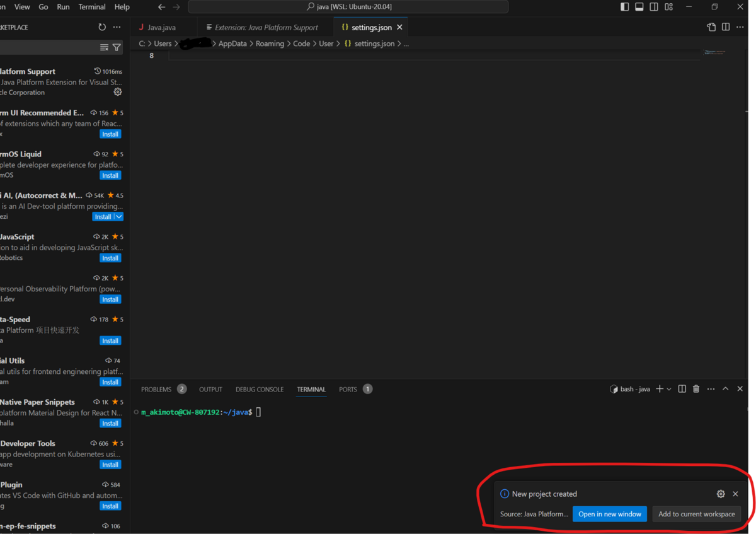This screenshot has width=756, height=534.
Task: Click the notification info icon
Action: tap(504, 494)
